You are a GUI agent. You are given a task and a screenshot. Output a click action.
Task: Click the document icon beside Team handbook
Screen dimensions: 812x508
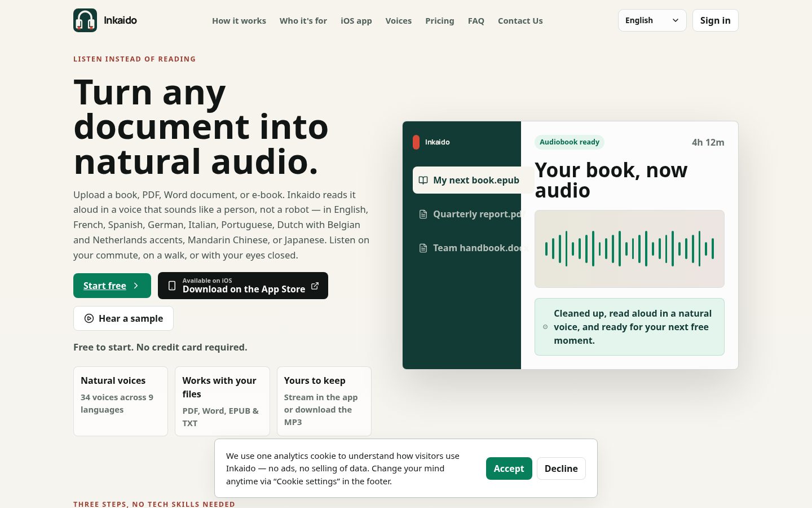(x=423, y=248)
